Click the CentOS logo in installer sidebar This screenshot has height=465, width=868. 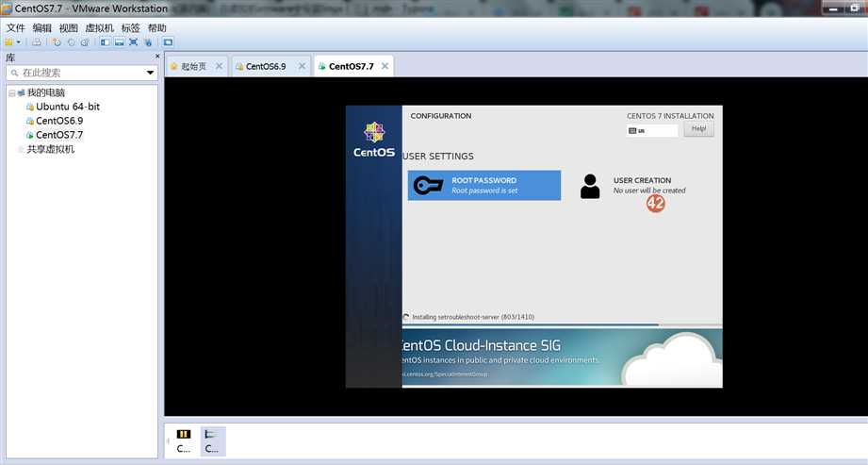tap(374, 140)
